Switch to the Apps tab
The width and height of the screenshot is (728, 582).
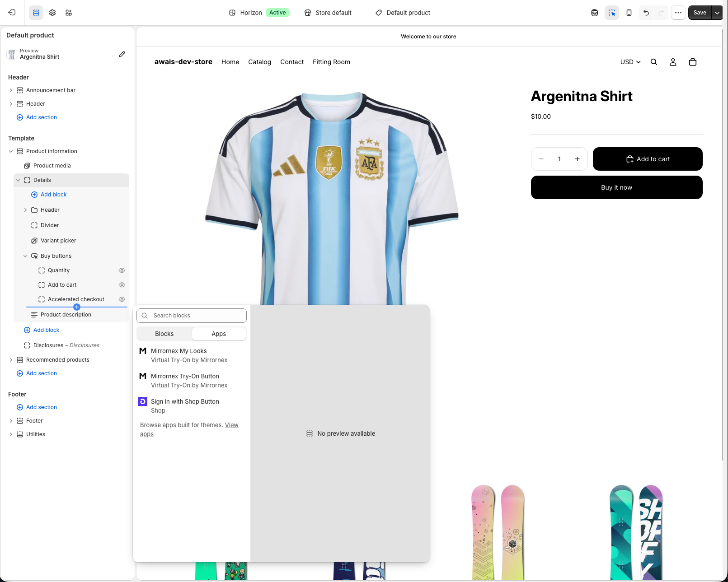tap(219, 334)
